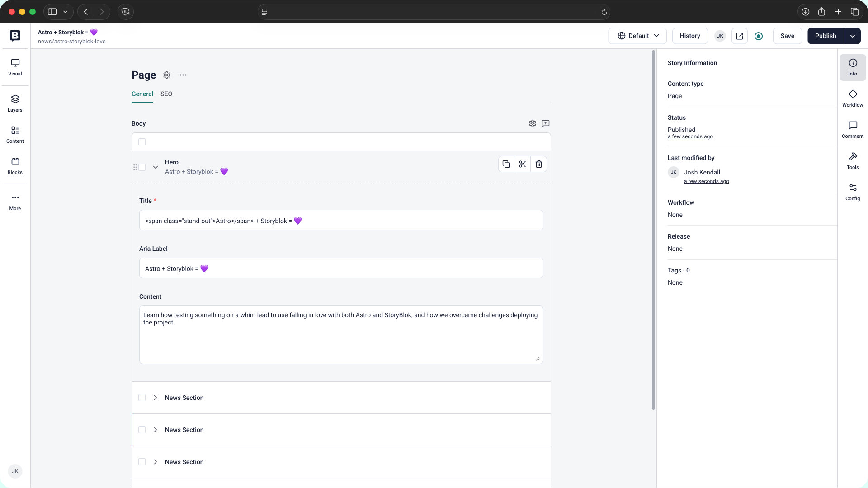Tick the first News Section checkbox
The height and width of the screenshot is (488, 868).
(x=142, y=398)
